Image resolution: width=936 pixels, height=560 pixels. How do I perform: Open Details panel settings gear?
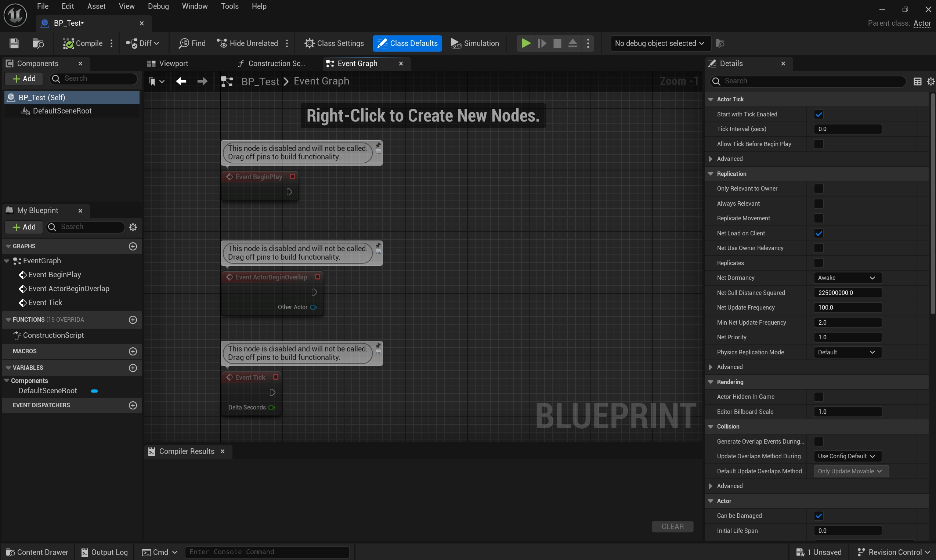pyautogui.click(x=930, y=81)
